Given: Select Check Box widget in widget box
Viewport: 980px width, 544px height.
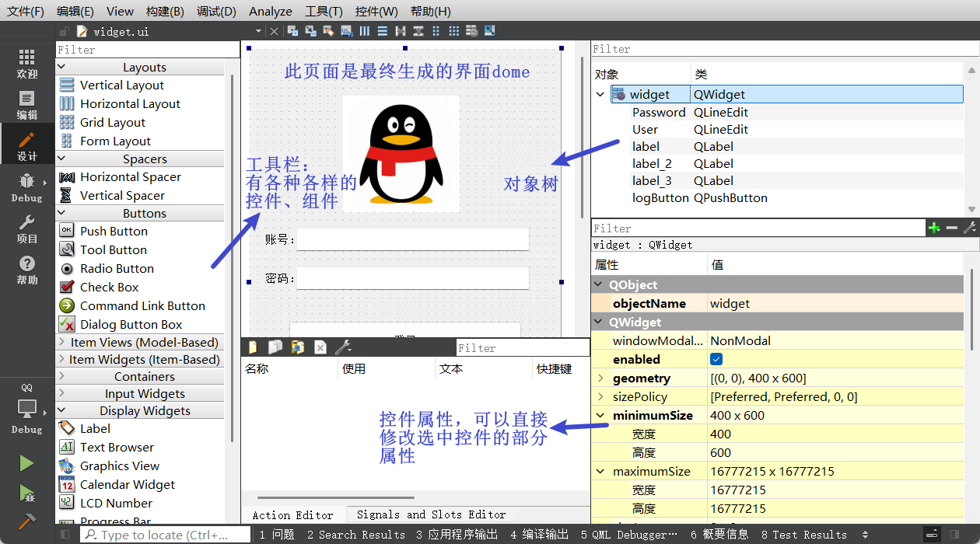Looking at the screenshot, I should pyautogui.click(x=109, y=287).
